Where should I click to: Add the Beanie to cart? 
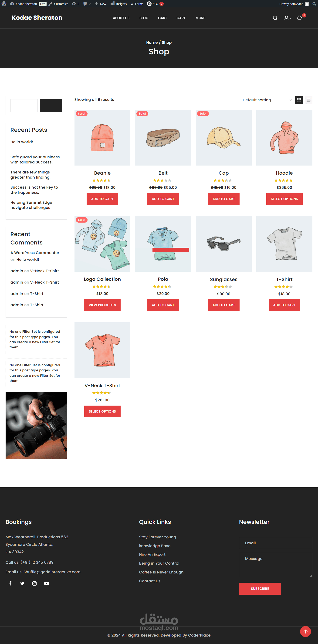tap(102, 199)
